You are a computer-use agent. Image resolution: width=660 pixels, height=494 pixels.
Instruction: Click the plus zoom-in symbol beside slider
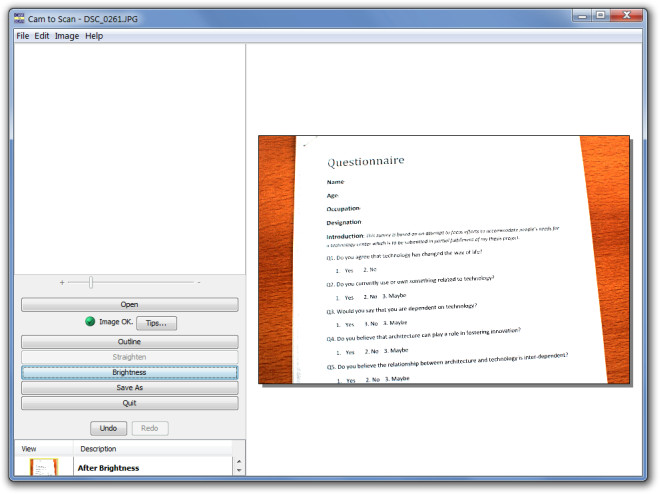tap(62, 282)
